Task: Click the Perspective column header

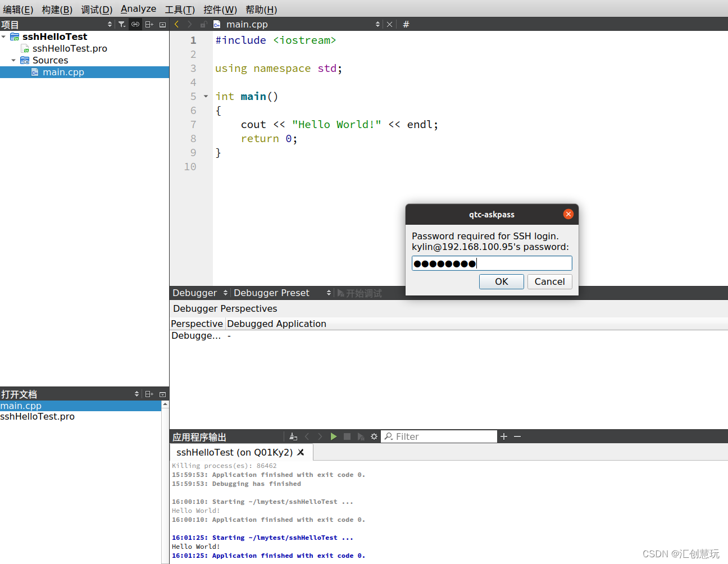Action: pyautogui.click(x=197, y=324)
